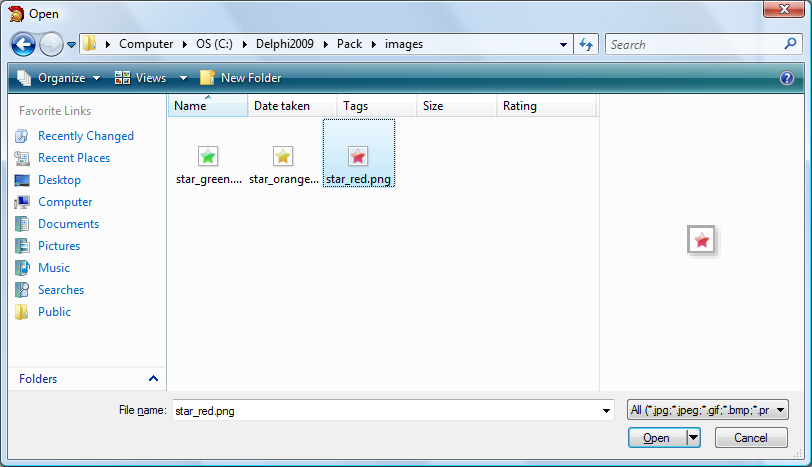The height and width of the screenshot is (467, 812).
Task: Click the Music icon in sidebar
Action: (x=22, y=268)
